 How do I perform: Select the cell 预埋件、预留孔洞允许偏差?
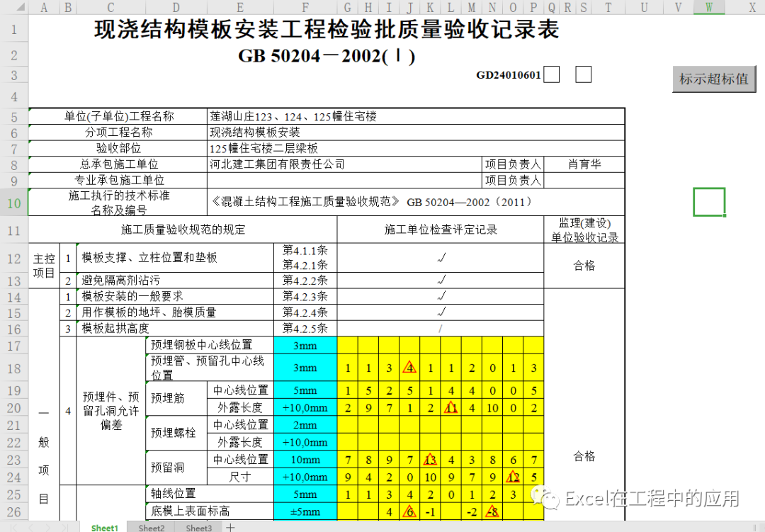pyautogui.click(x=111, y=410)
